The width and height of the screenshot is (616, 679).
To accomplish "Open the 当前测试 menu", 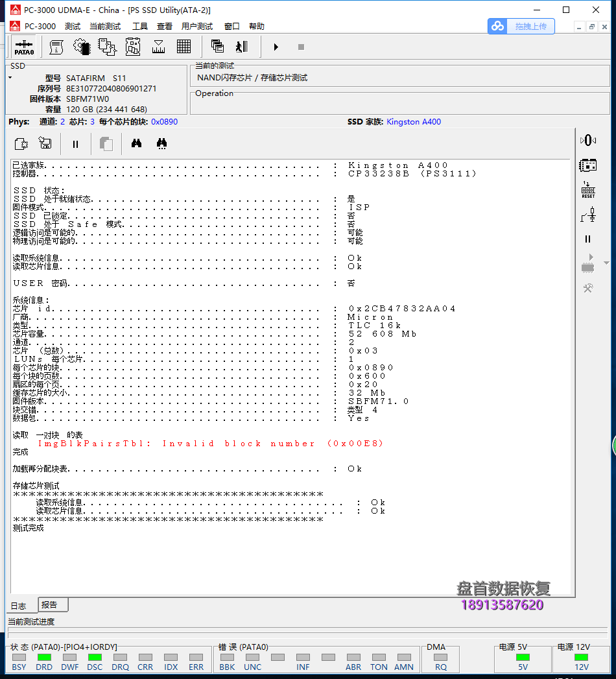I will [105, 27].
